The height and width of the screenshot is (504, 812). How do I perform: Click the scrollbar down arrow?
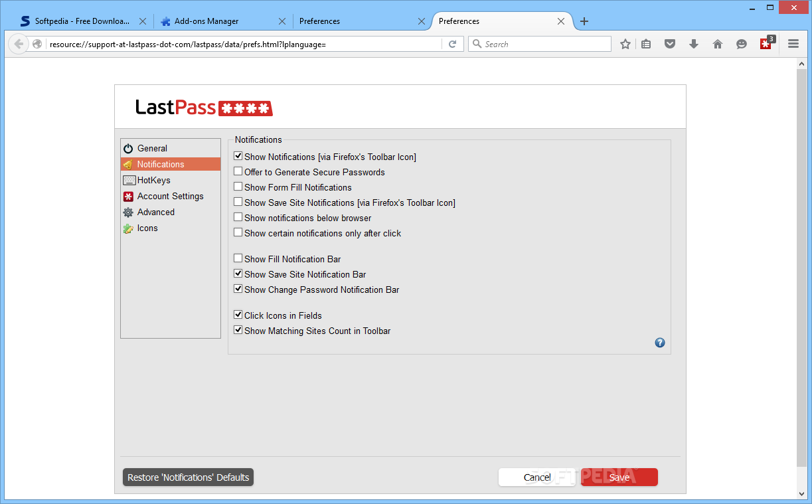point(802,494)
